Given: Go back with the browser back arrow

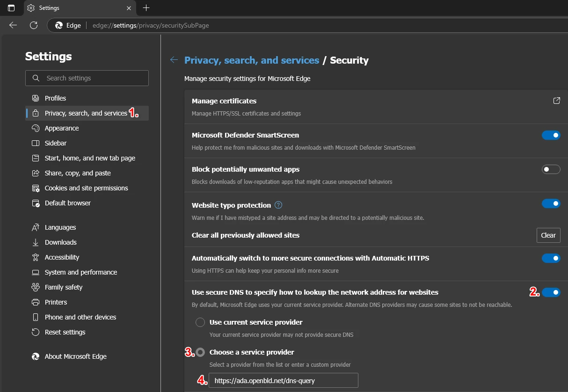Looking at the screenshot, I should tap(13, 25).
